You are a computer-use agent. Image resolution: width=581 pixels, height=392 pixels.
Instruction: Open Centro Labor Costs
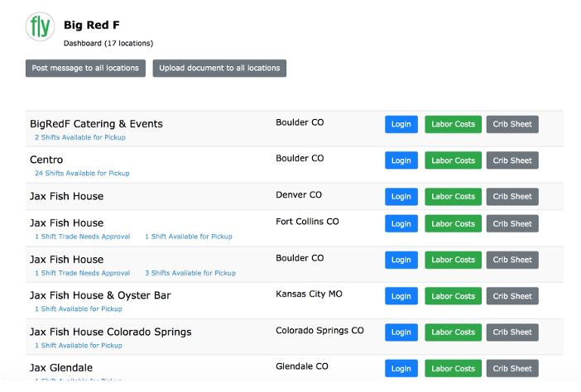[454, 160]
